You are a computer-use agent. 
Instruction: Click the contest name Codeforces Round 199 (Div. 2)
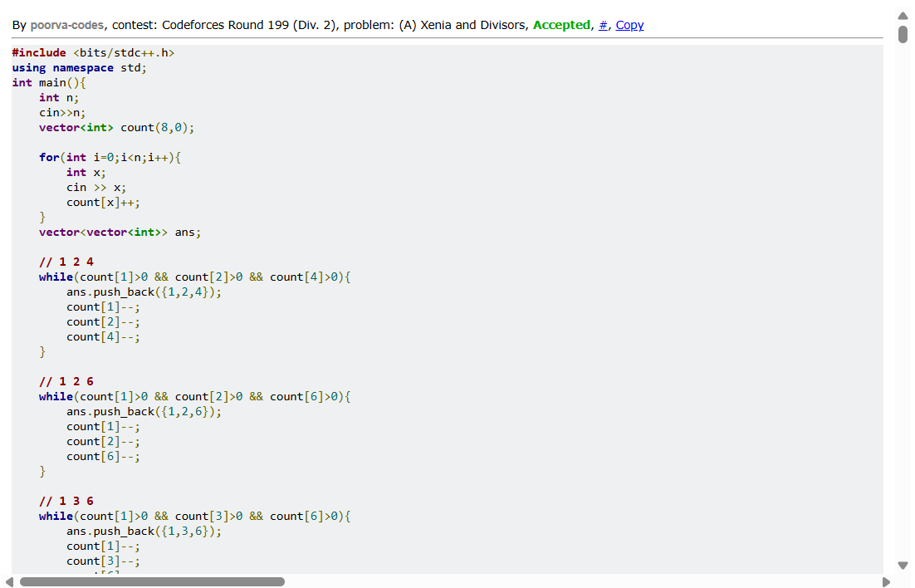tap(250, 25)
